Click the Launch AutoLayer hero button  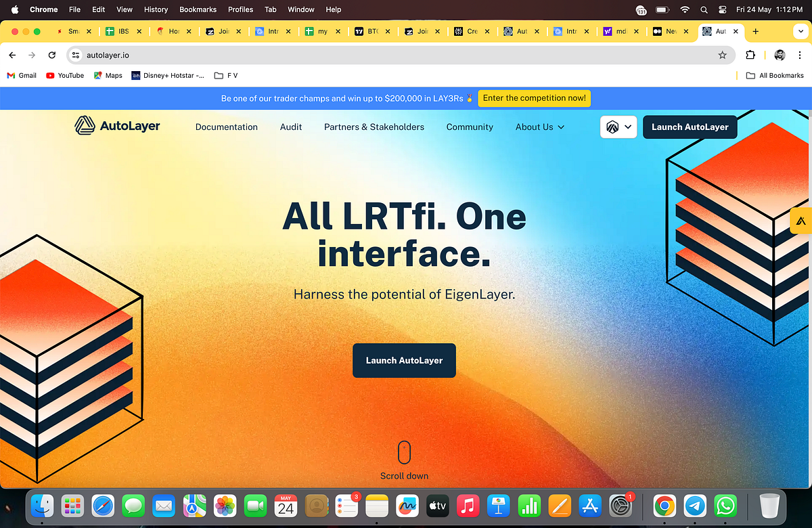point(404,360)
